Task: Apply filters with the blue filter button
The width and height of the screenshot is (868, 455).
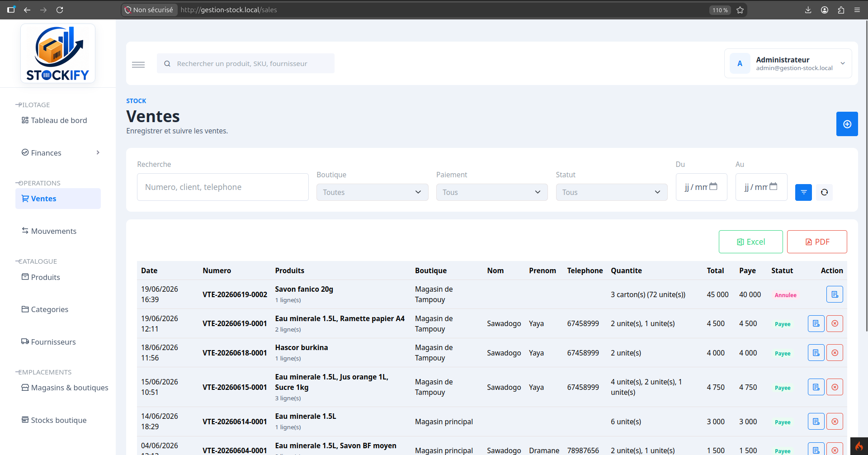Action: (803, 192)
